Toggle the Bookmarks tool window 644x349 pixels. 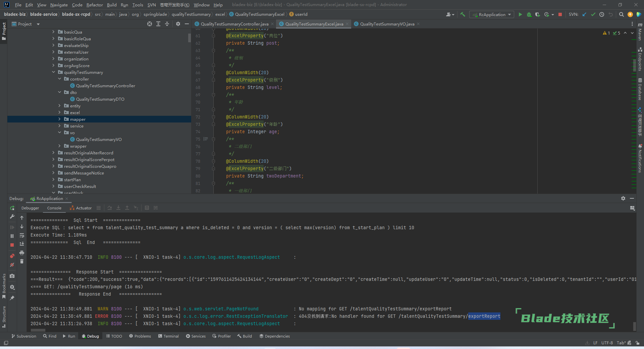4,286
